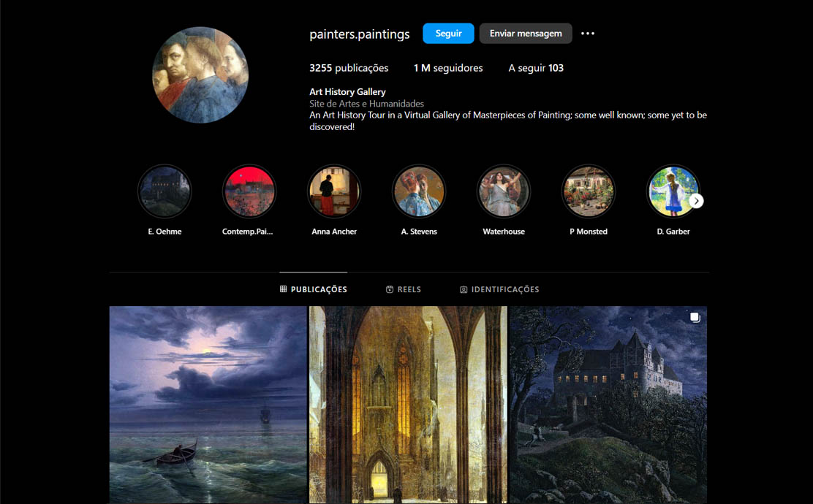Open the Anna Ancher highlight circle
Screen dimensions: 813x504
click(x=334, y=191)
